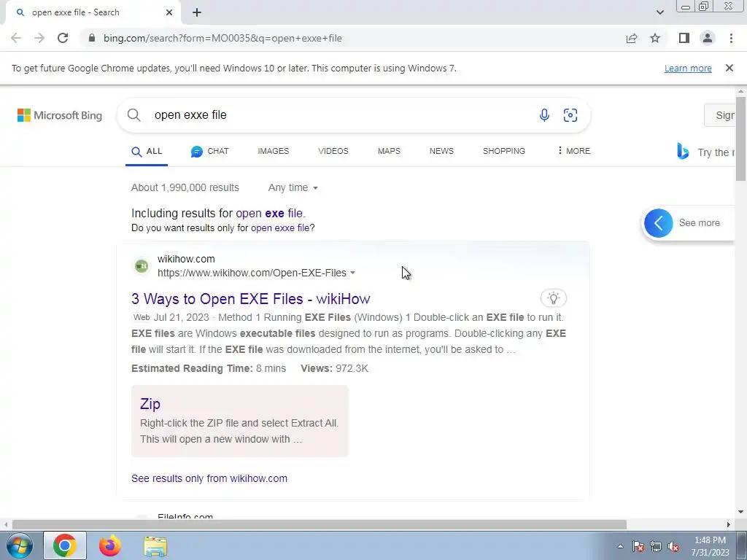Launch Firefox from the taskbar
Screen dimensions: 747x560
(x=109, y=545)
